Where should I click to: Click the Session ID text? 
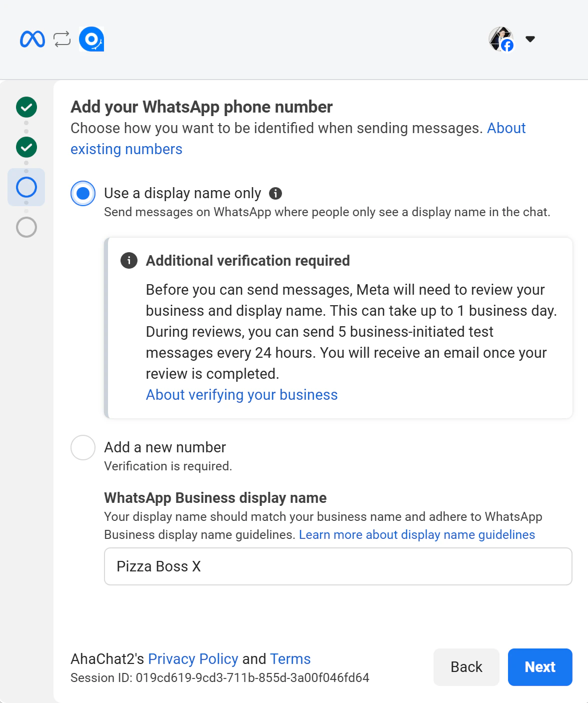tap(220, 678)
